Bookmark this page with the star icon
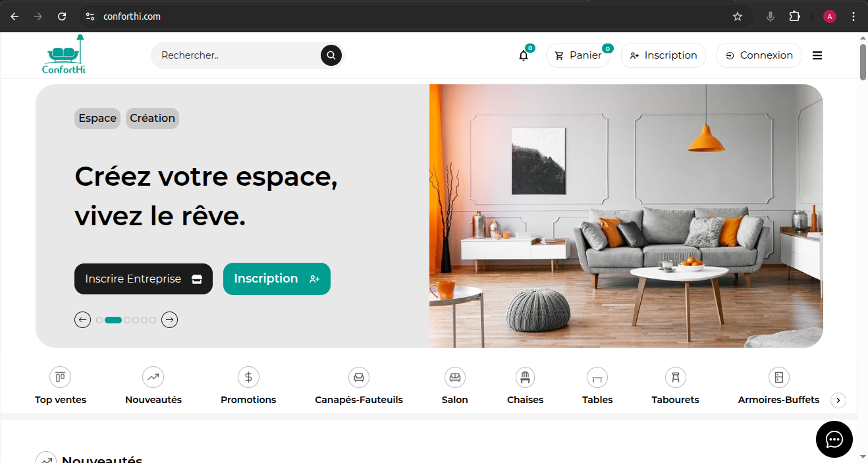 click(738, 16)
